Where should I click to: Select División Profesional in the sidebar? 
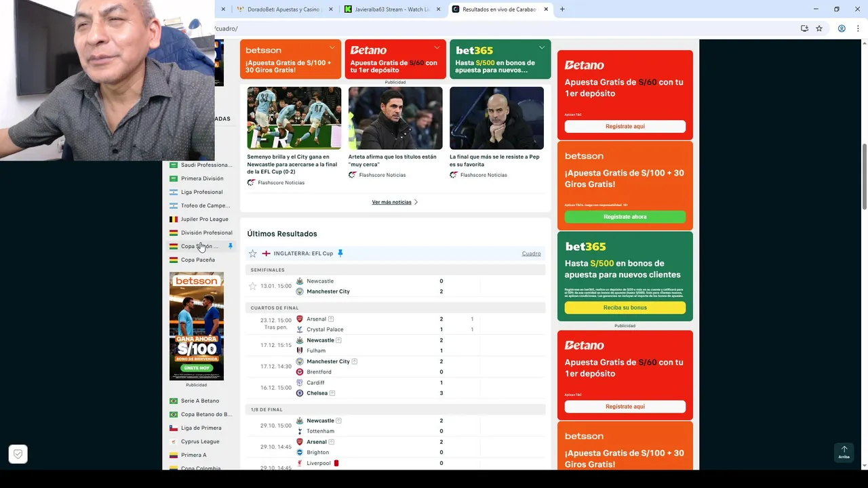click(x=206, y=232)
